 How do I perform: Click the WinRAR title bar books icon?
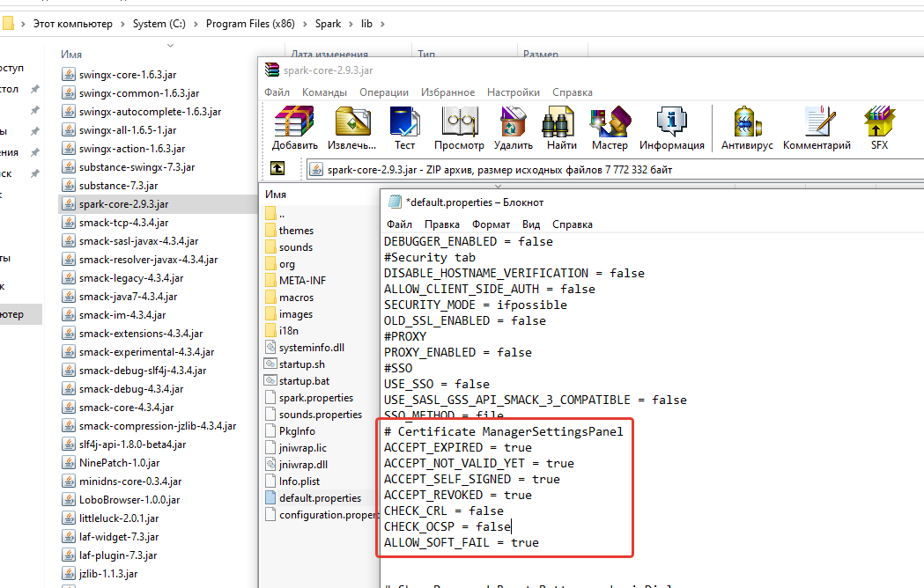point(271,70)
